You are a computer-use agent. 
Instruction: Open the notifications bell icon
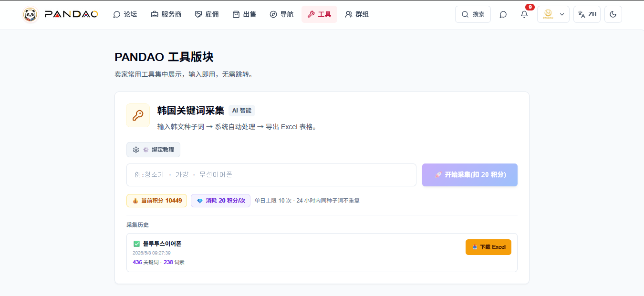tap(524, 14)
